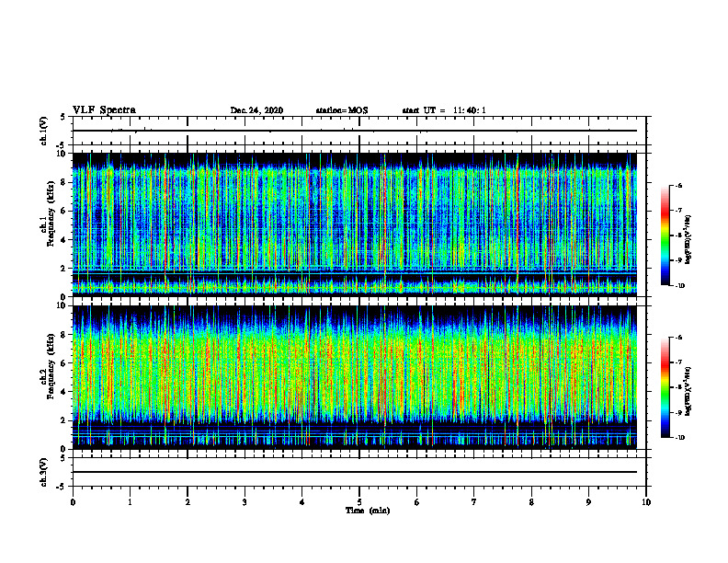Click the time axis tick label "9"
728x563 pixels.
[x=588, y=502]
